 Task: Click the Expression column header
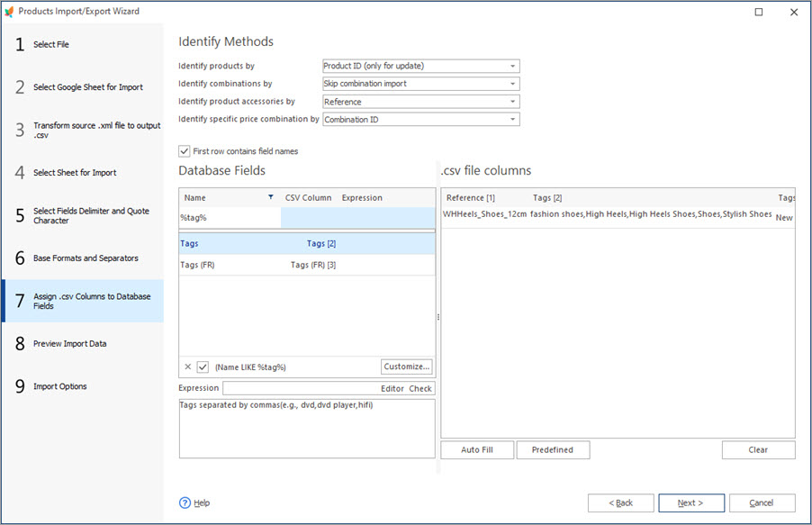point(362,197)
